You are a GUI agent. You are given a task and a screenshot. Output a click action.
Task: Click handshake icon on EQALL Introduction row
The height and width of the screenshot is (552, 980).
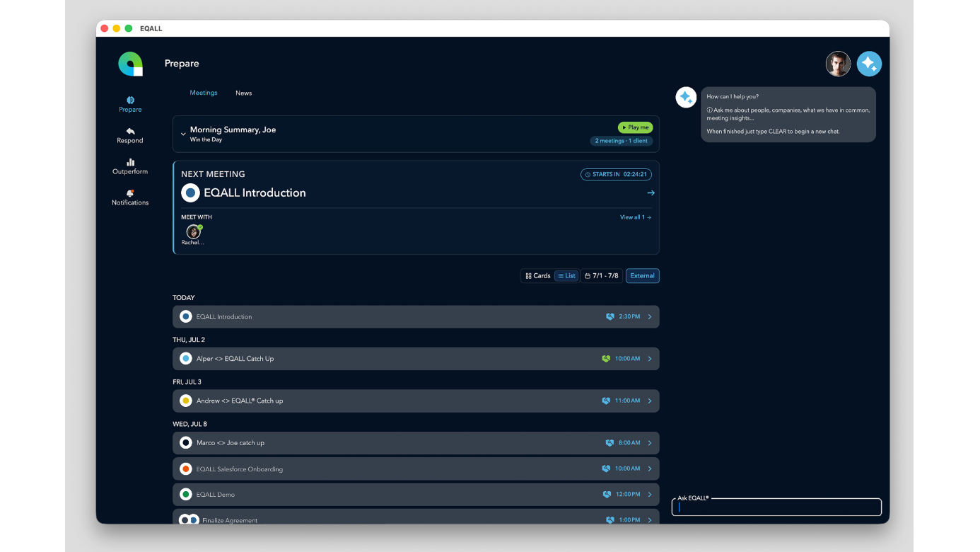pyautogui.click(x=609, y=317)
